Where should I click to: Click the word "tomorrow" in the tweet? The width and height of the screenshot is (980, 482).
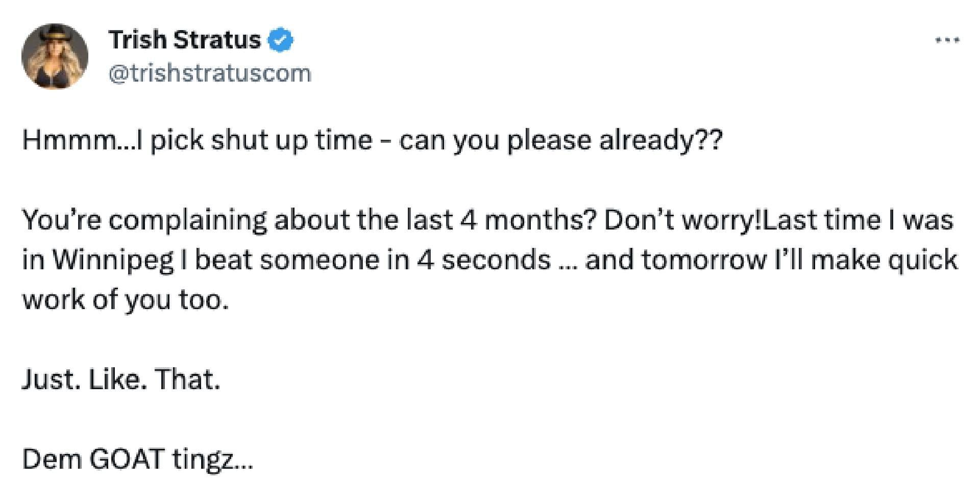[704, 260]
